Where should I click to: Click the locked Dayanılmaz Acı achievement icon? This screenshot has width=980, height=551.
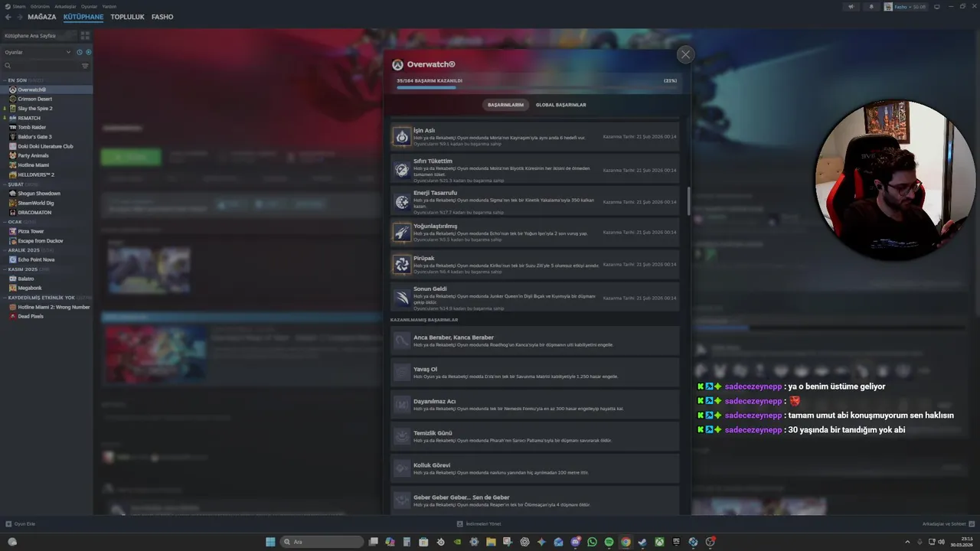pyautogui.click(x=402, y=404)
